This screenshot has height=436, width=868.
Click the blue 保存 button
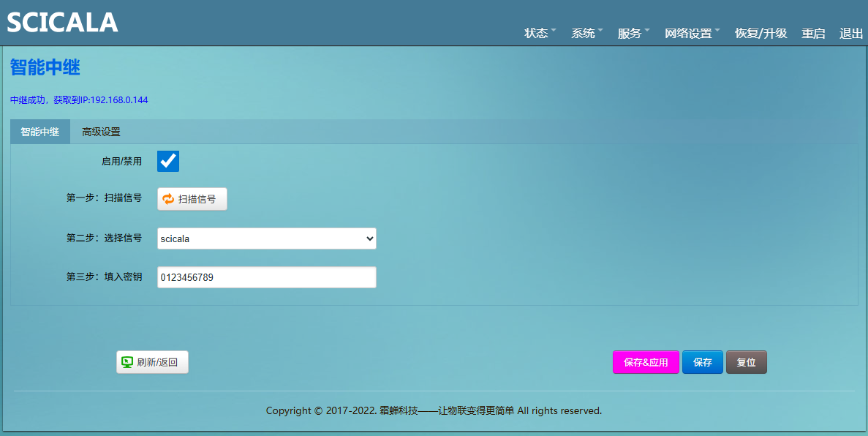point(703,362)
